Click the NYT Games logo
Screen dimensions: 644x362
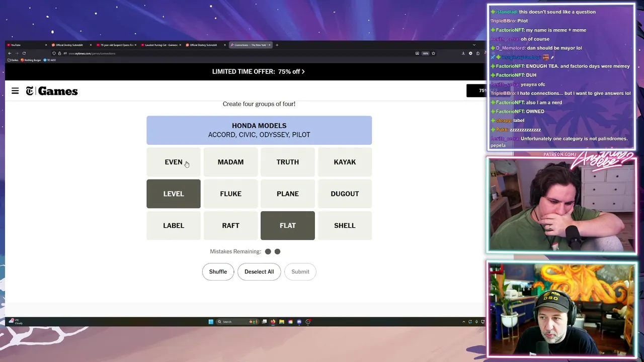52,91
